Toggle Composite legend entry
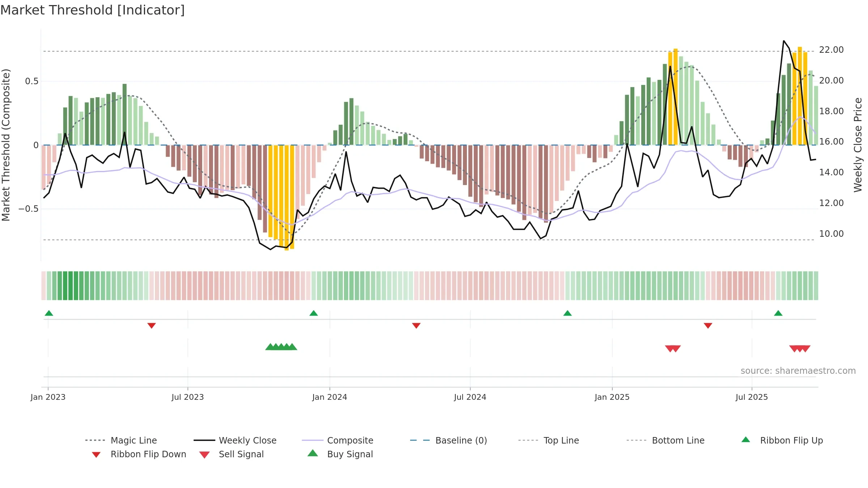 click(x=337, y=440)
